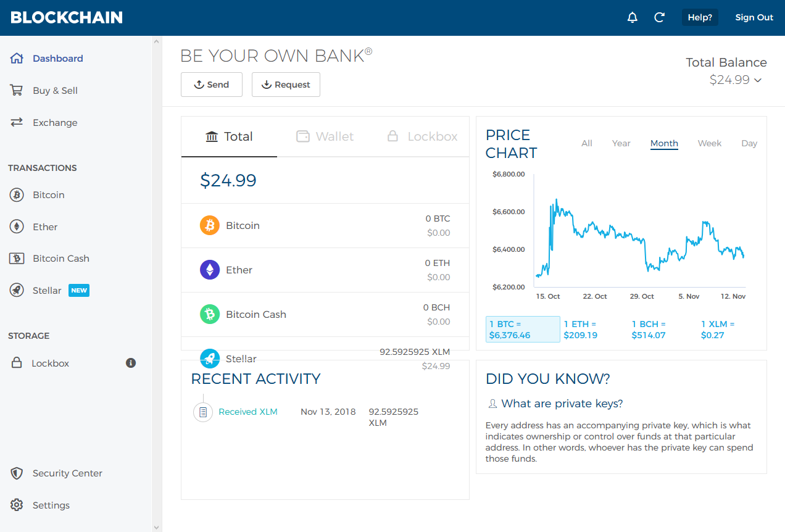This screenshot has height=532, width=785.
Task: Click the Received XLM transaction icon
Action: tap(203, 412)
